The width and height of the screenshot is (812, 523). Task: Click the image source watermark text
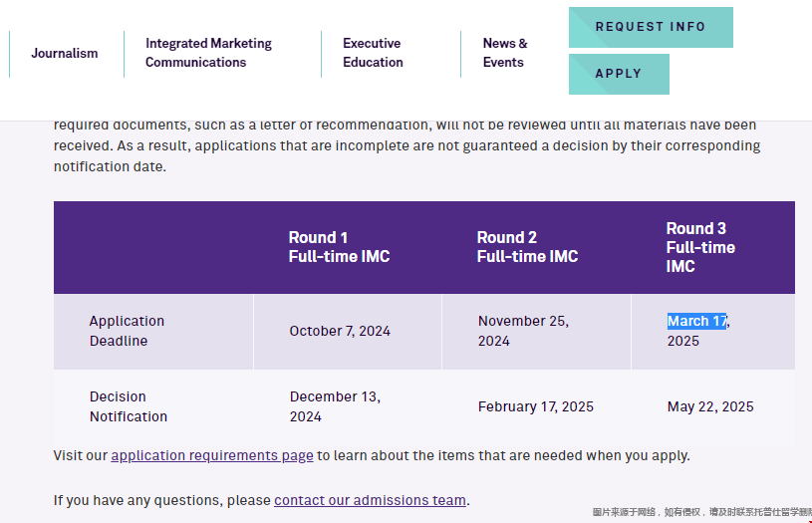point(701,512)
